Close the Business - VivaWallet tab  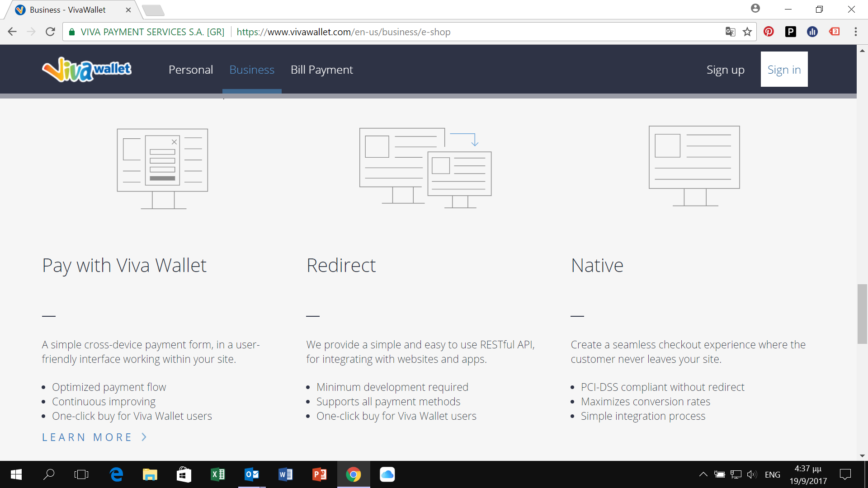click(128, 9)
